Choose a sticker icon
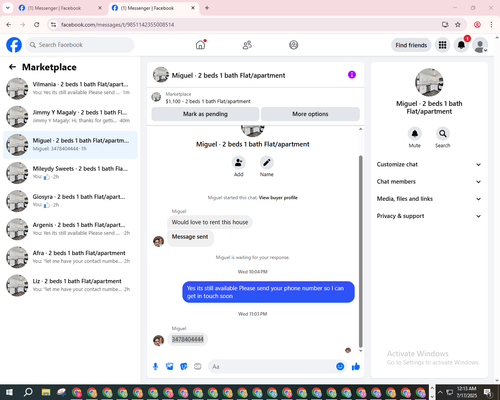 pos(184,367)
